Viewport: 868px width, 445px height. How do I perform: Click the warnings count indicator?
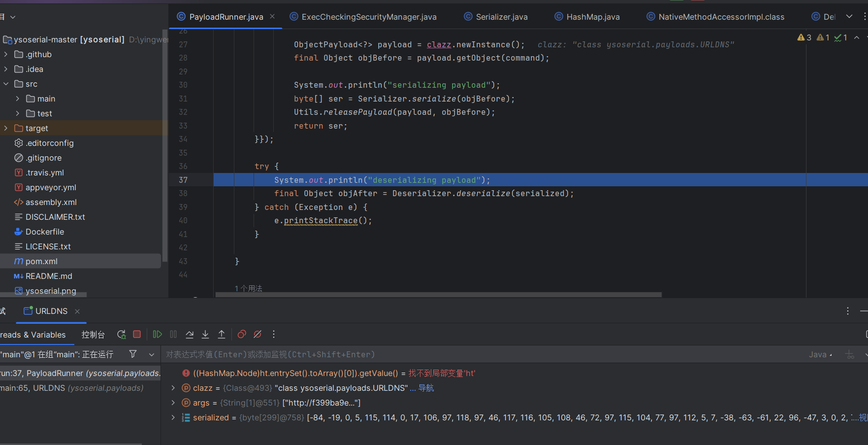[x=804, y=37]
